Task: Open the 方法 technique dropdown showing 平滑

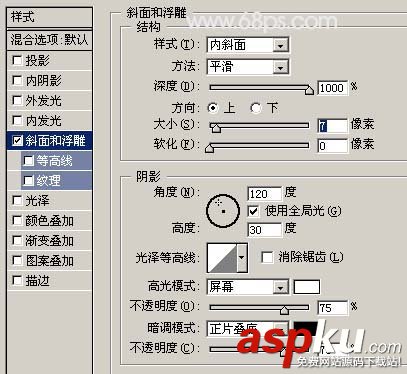Action: click(248, 67)
